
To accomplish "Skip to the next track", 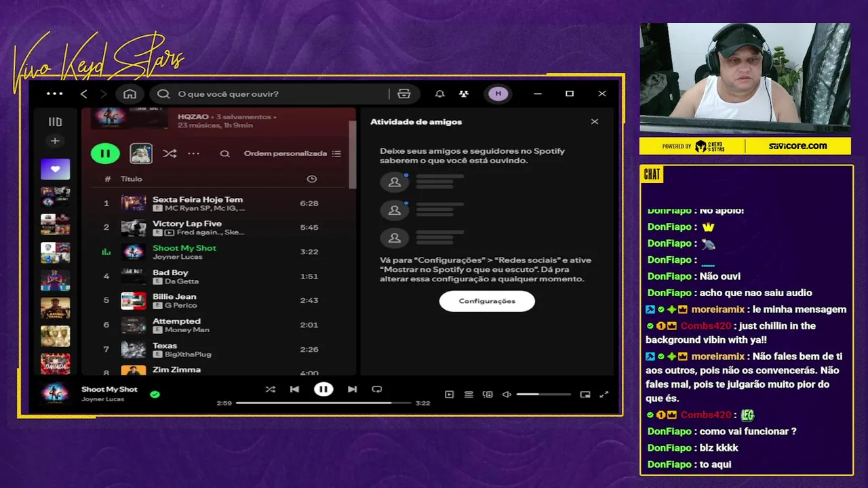I will 352,389.
